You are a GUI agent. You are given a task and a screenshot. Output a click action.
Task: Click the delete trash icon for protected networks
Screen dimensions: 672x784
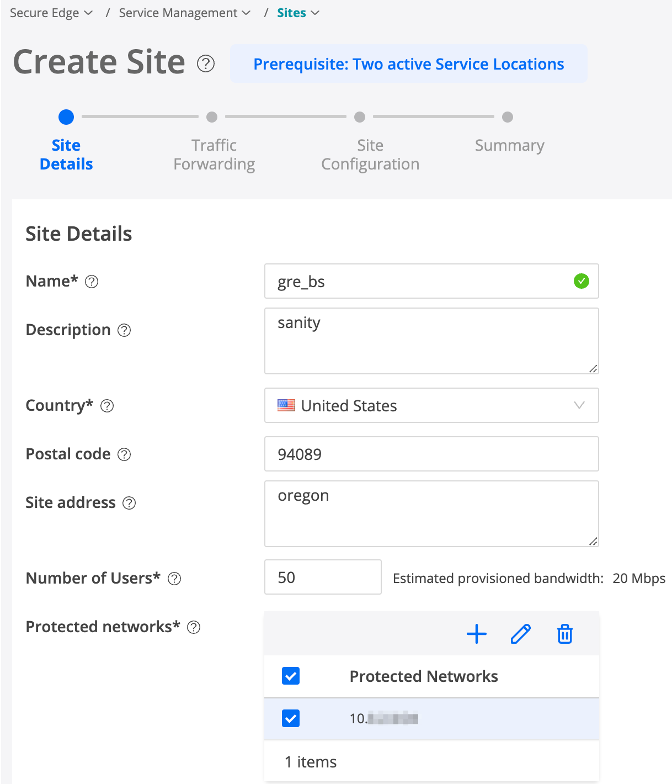click(565, 634)
